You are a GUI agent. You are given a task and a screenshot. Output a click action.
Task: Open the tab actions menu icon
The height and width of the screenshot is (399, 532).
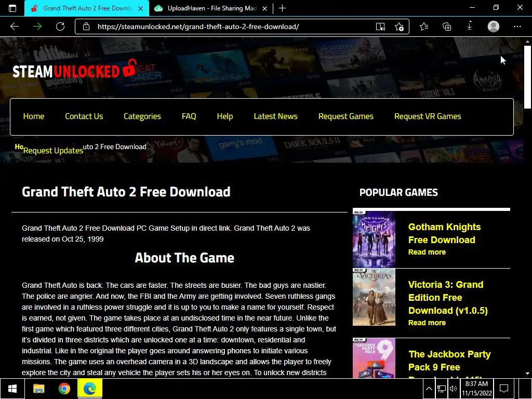point(12,8)
